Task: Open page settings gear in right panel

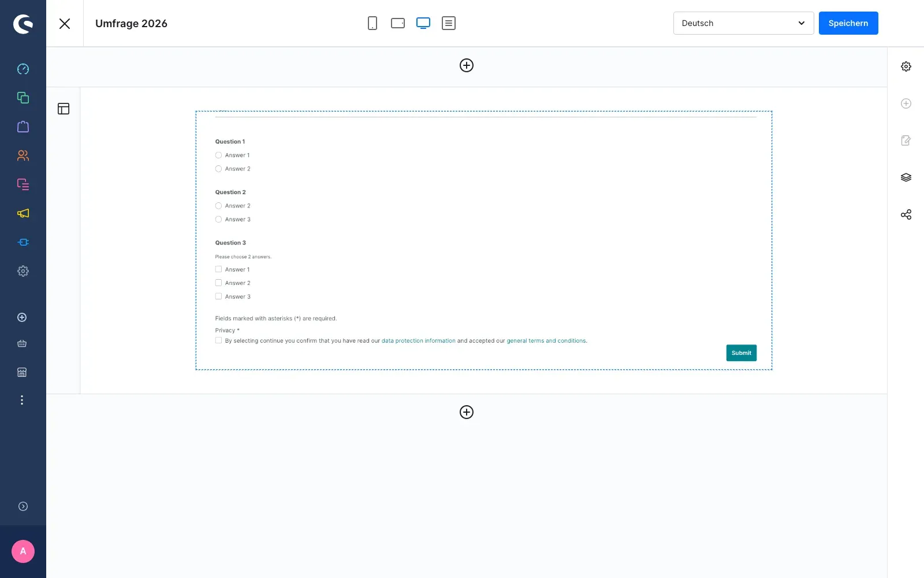Action: tap(906, 66)
